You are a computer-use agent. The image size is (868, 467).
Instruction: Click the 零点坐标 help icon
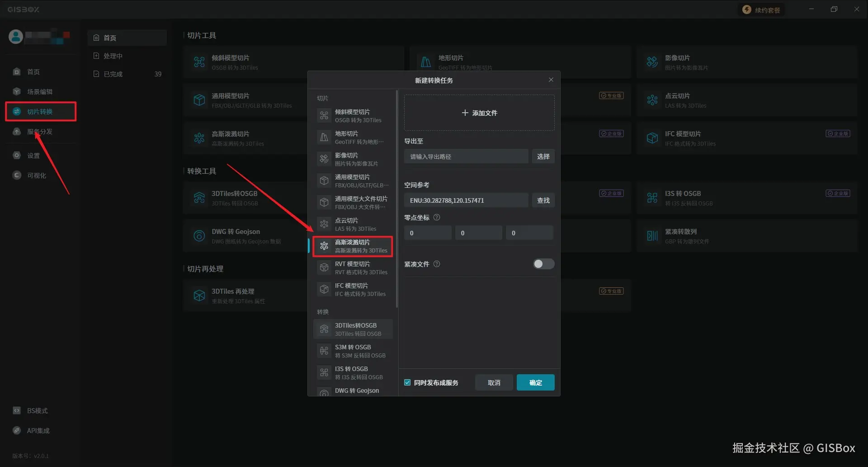(437, 218)
